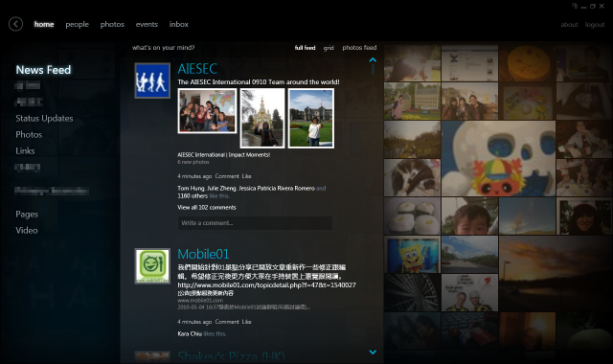Open Kara Chiu's profile link

point(190,334)
